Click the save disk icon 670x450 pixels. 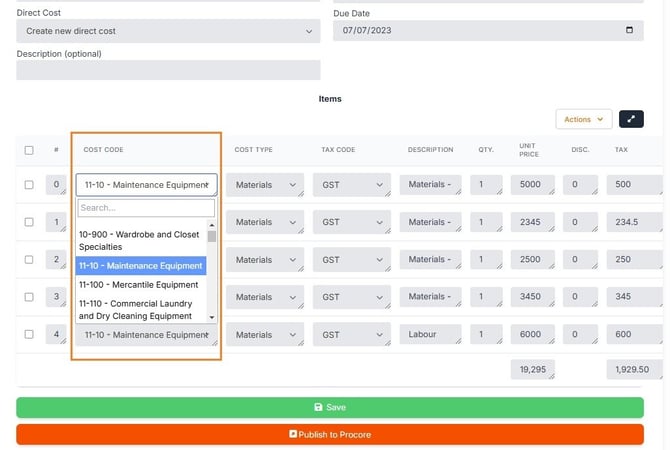tap(318, 407)
